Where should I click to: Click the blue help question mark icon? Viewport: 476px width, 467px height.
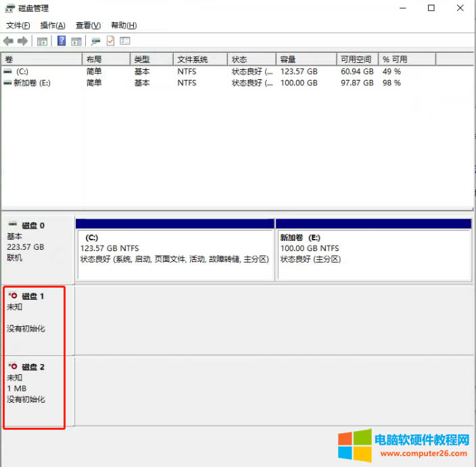point(62,41)
